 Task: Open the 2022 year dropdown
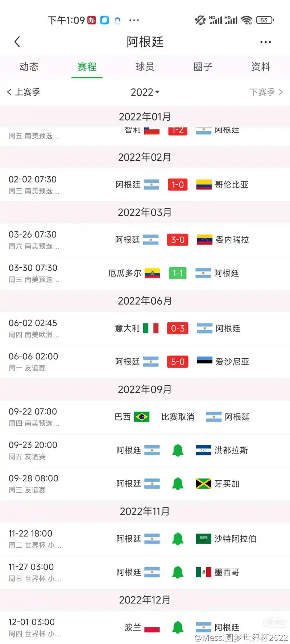point(145,92)
